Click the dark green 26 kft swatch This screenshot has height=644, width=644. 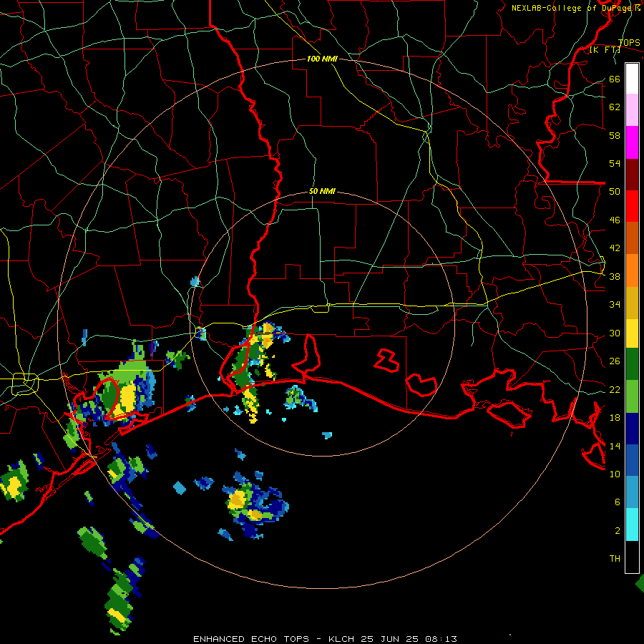click(632, 364)
